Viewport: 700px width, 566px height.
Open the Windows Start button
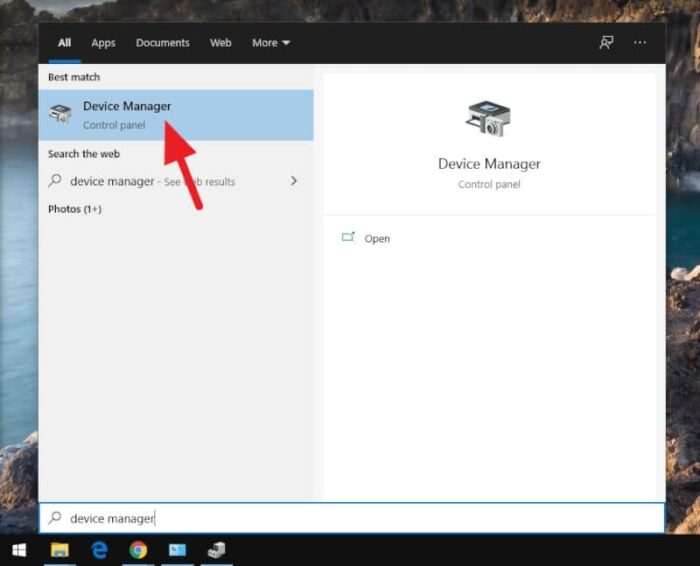[19, 550]
